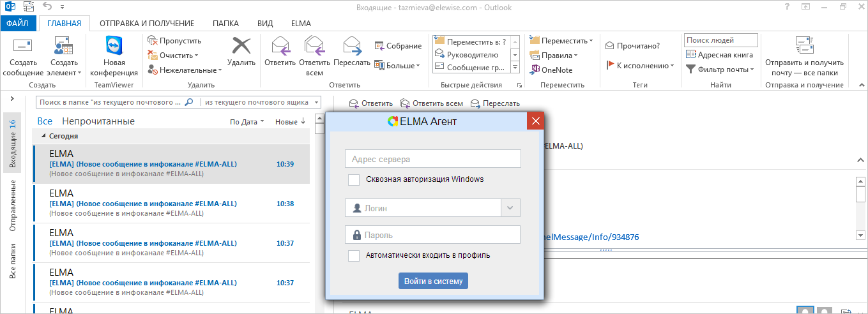Click the Поиск людей search field
Image resolution: width=868 pixels, height=314 pixels.
(x=721, y=40)
